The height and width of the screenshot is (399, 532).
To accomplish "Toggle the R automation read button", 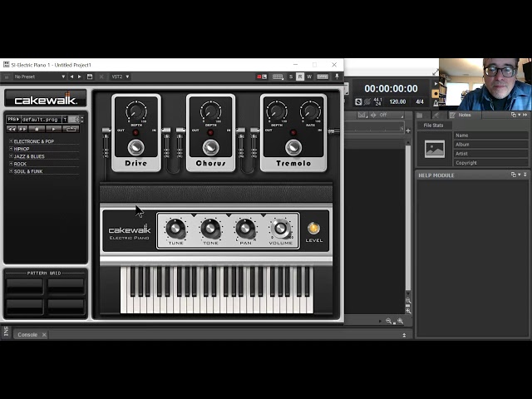I will (x=300, y=76).
